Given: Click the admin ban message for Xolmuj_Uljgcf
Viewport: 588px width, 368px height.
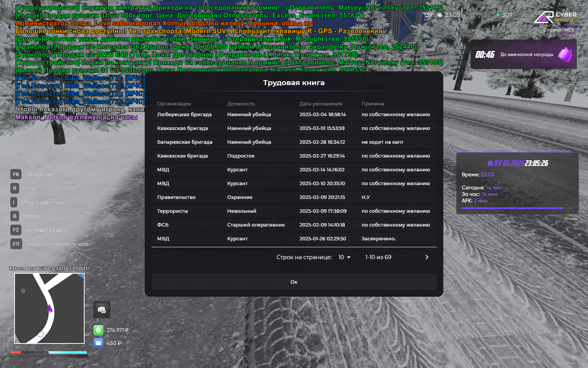Looking at the screenshot, I should coord(164,23).
